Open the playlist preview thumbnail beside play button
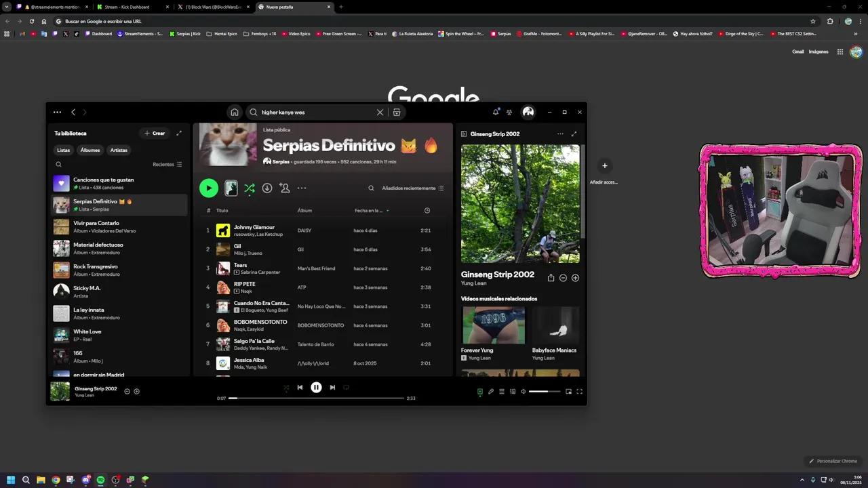 point(231,188)
